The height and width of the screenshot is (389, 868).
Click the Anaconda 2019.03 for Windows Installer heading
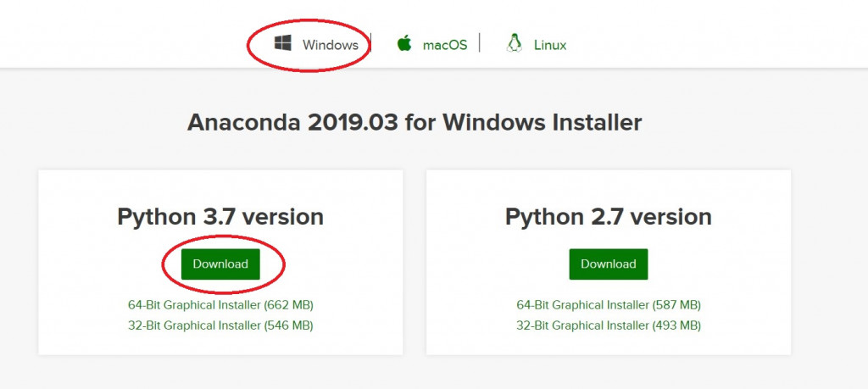tap(415, 122)
